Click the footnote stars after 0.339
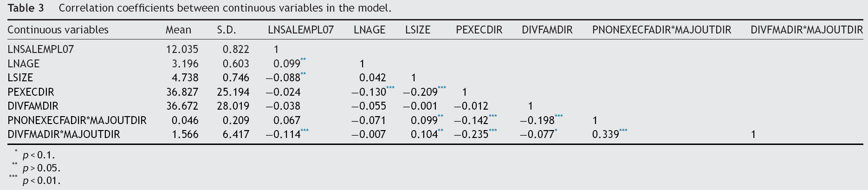This screenshot has width=868, height=190. tap(623, 131)
